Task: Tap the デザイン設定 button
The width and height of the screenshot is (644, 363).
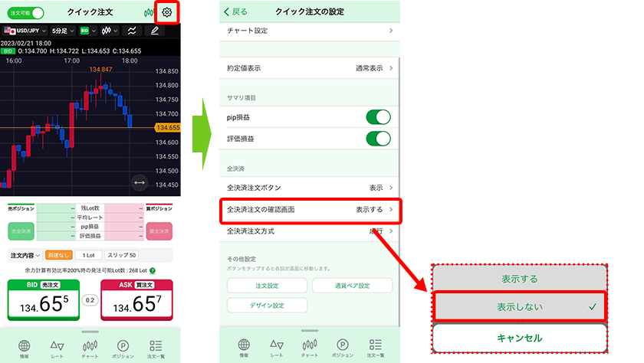Action: [267, 305]
